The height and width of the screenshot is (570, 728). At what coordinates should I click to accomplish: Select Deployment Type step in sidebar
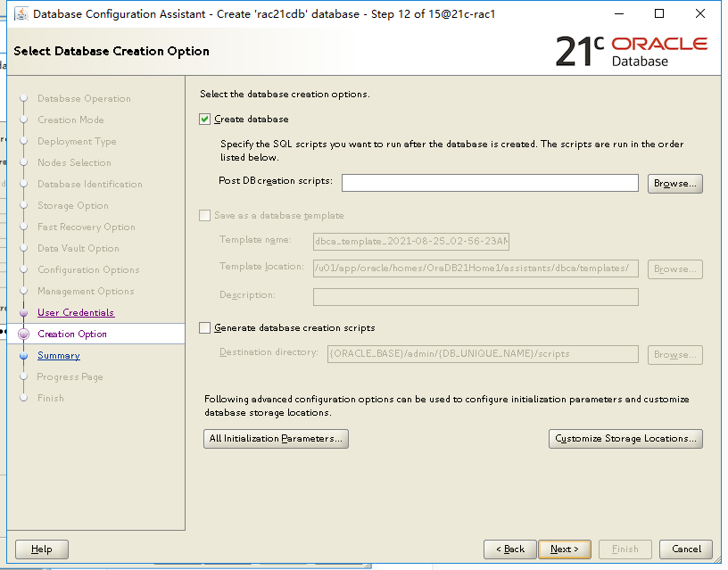[77, 141]
